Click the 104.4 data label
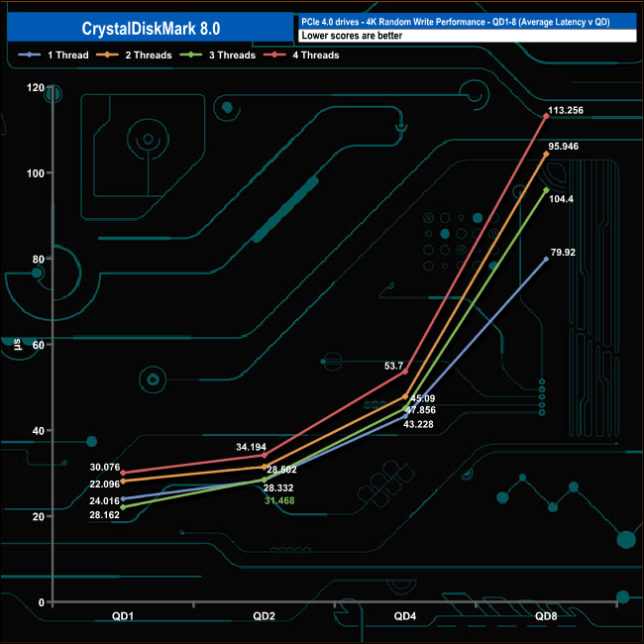The width and height of the screenshot is (644, 644). click(561, 199)
